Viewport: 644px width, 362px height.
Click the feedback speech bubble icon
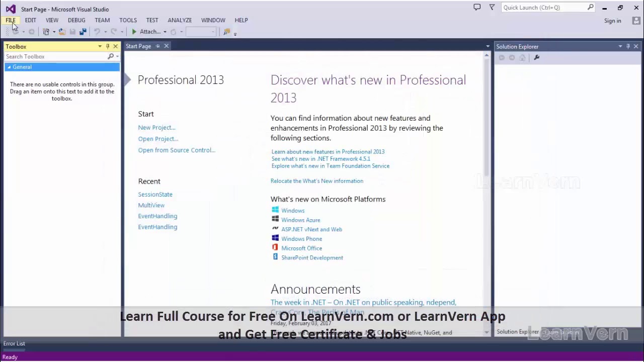(x=477, y=8)
